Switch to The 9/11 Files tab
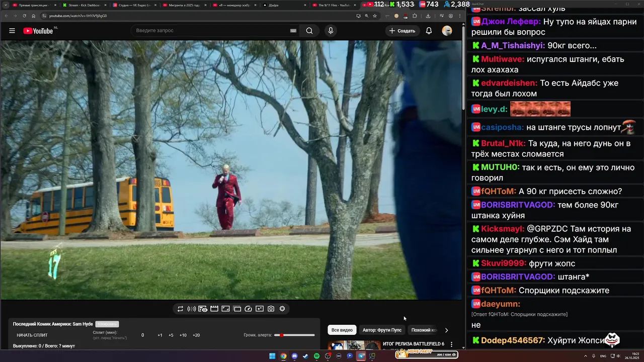 334,5
